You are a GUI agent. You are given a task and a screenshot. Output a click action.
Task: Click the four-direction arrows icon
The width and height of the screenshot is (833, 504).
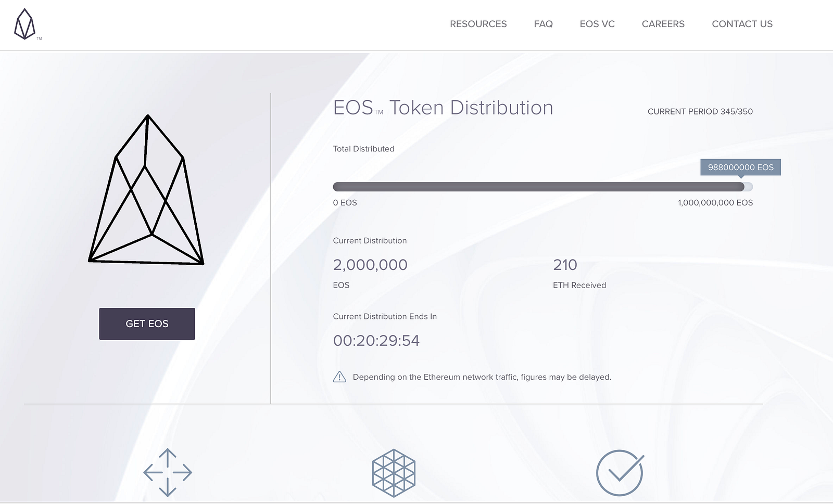(x=168, y=472)
